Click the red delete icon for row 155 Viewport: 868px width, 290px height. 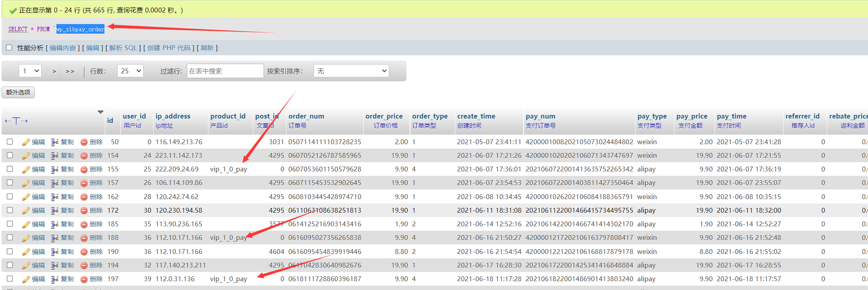click(84, 169)
